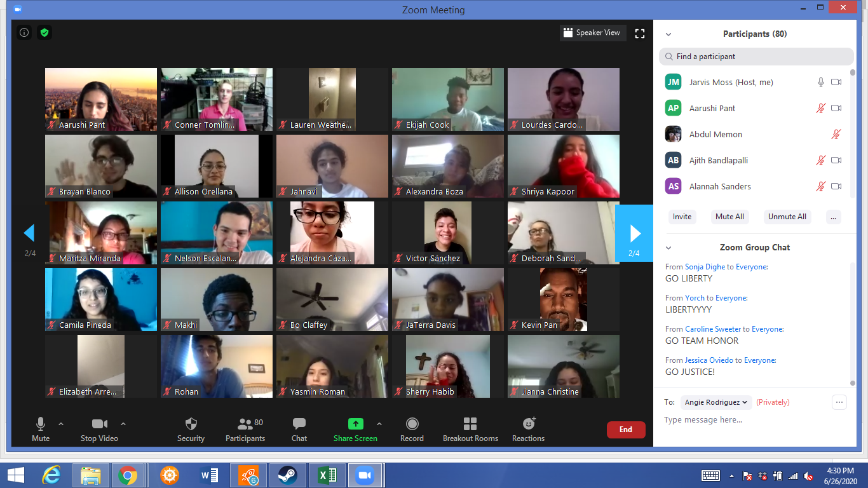Click Unmute All participants
Viewport: 868px width, 488px height.
pos(787,217)
